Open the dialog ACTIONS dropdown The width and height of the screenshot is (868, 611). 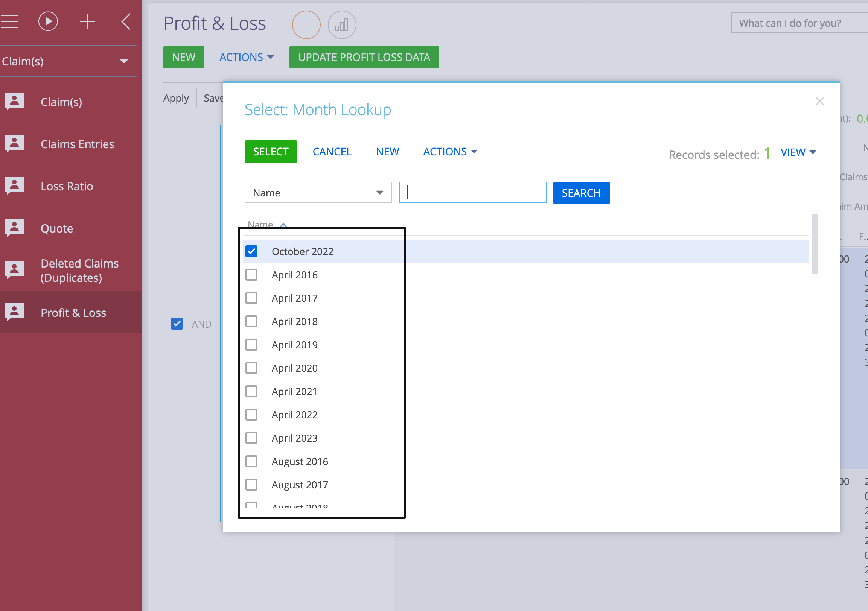pyautogui.click(x=450, y=152)
